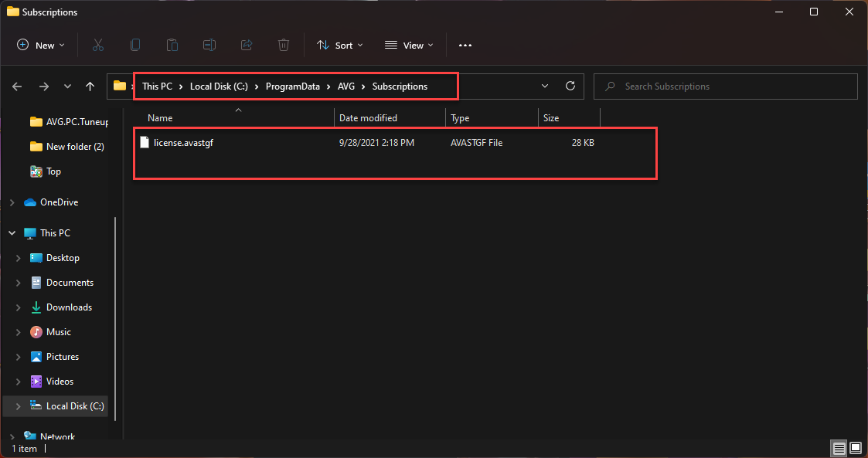868x458 pixels.
Task: Select Music in the navigation pane
Action: pyautogui.click(x=50, y=332)
